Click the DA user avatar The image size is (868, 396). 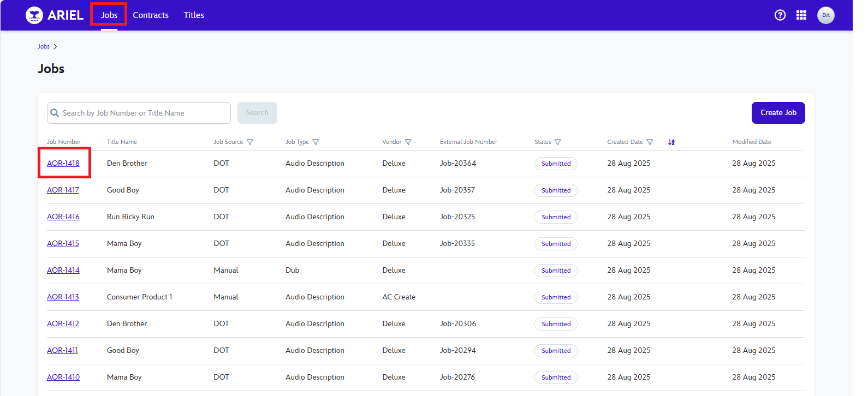pos(825,15)
